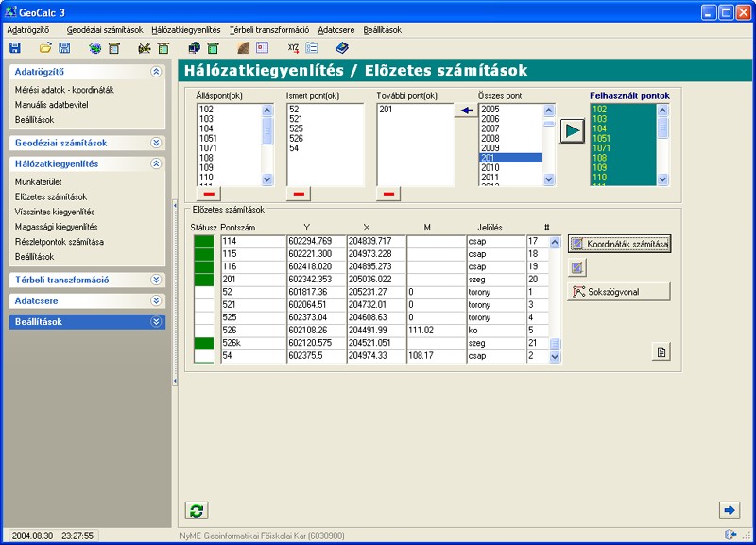Select point 1071 in Felhasznált pontok list
This screenshot has width=756, height=545.
(624, 148)
